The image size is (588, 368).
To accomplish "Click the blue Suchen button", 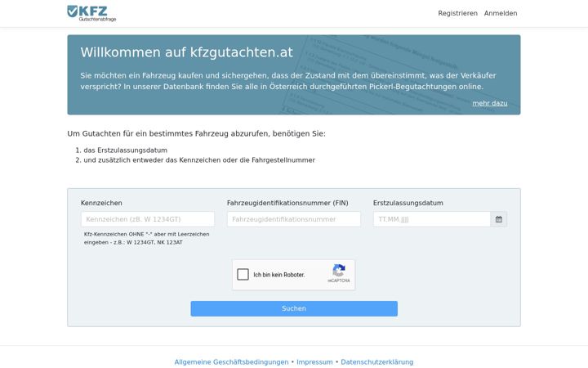I will click(x=294, y=308).
